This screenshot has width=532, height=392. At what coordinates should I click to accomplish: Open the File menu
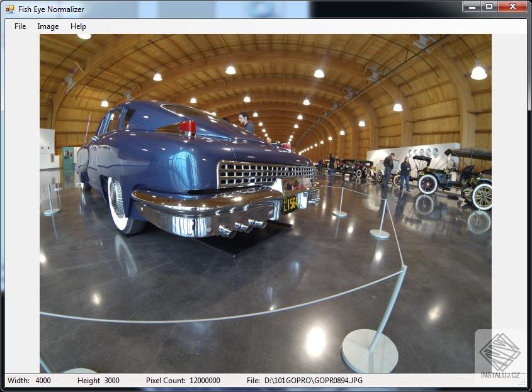[20, 26]
